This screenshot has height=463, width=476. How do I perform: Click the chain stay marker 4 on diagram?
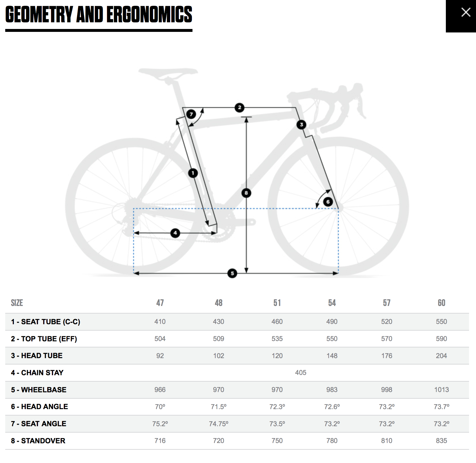(x=175, y=233)
